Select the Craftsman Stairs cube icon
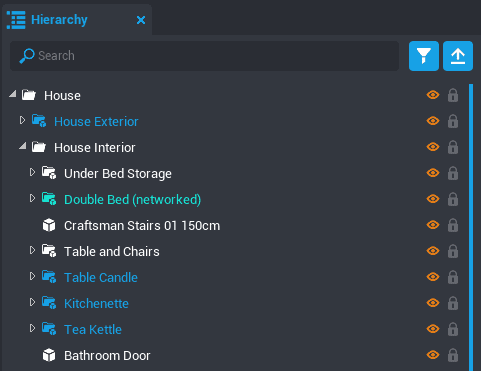Image resolution: width=481 pixels, height=371 pixels. click(49, 225)
